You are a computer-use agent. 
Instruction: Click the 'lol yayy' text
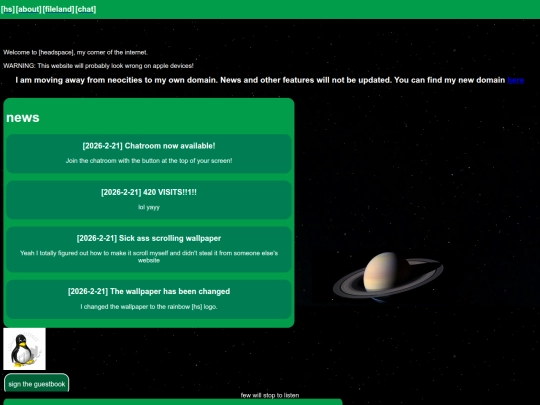(x=149, y=207)
